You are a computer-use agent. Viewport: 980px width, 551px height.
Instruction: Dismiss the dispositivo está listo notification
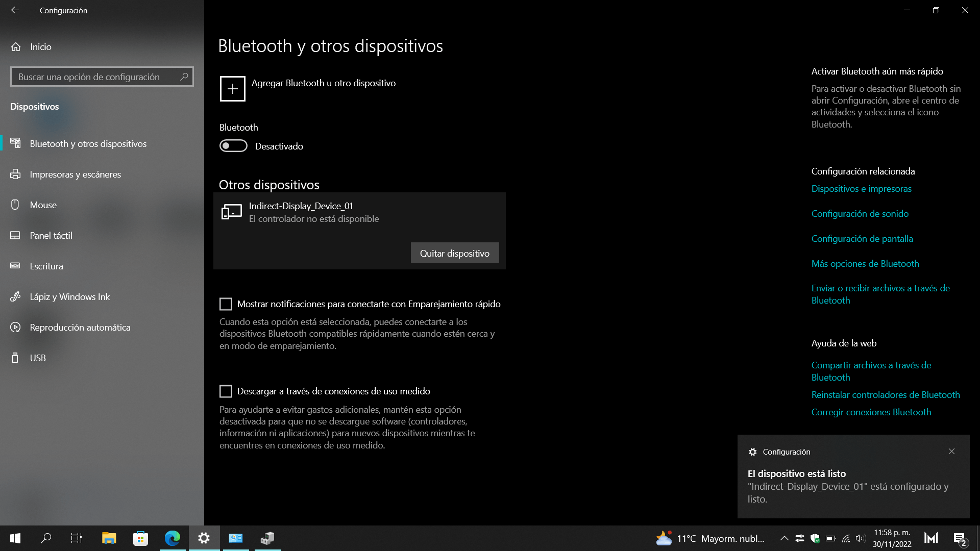pyautogui.click(x=951, y=452)
